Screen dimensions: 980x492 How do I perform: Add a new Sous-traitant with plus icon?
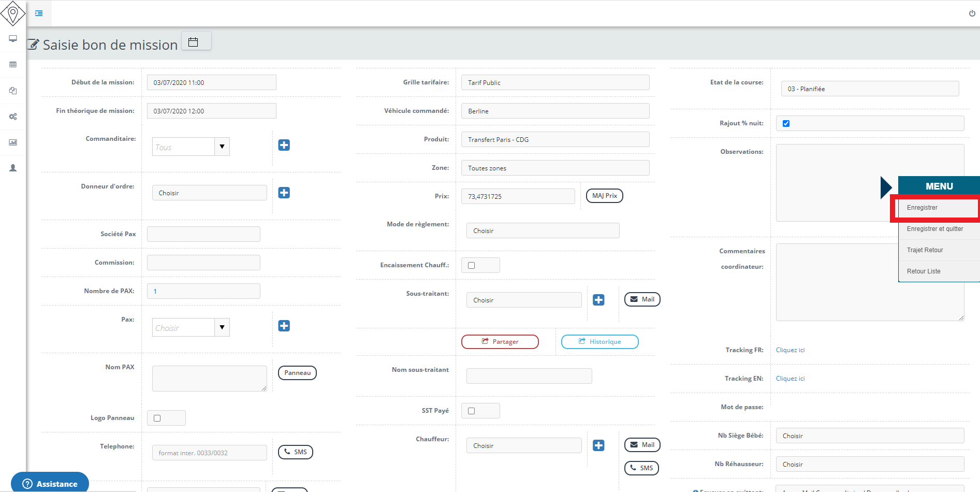[598, 300]
